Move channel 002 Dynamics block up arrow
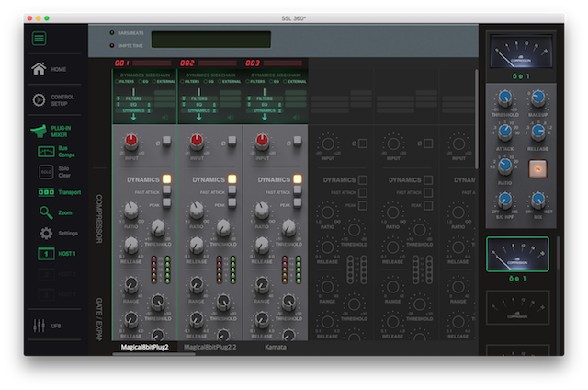 (x=214, y=110)
